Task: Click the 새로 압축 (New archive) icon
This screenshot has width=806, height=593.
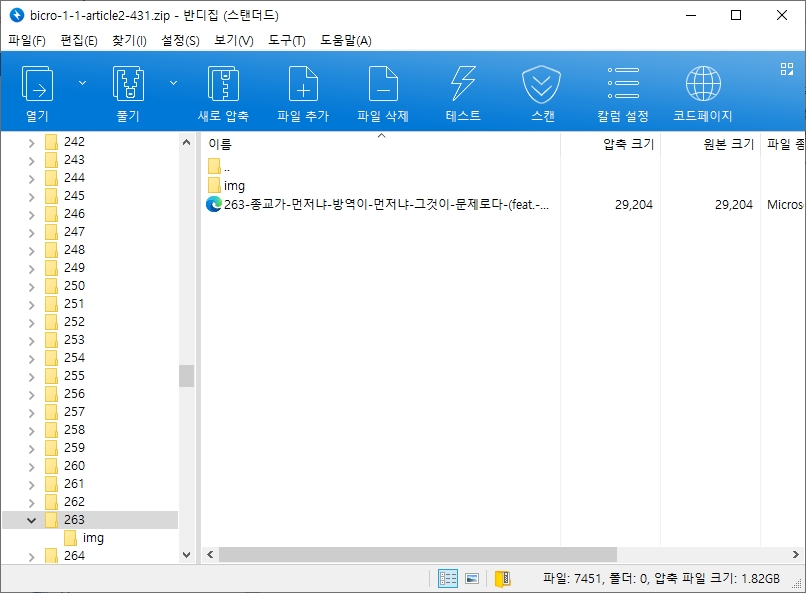Action: coord(223,84)
